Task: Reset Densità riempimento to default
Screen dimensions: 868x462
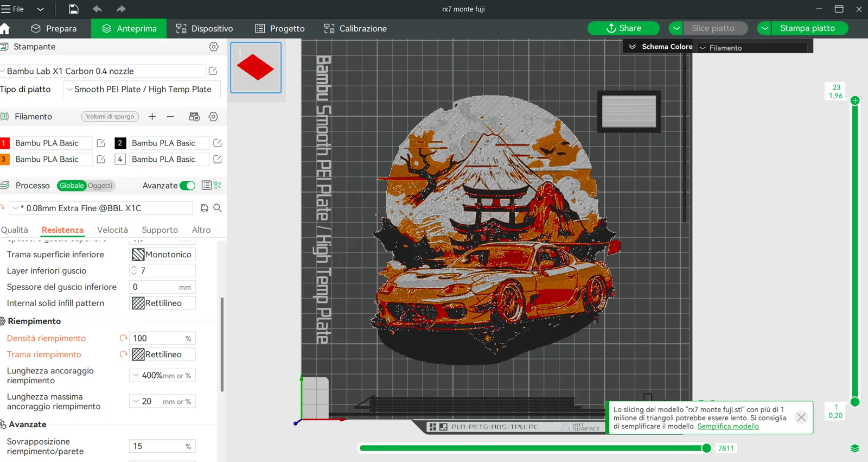Action: click(123, 338)
